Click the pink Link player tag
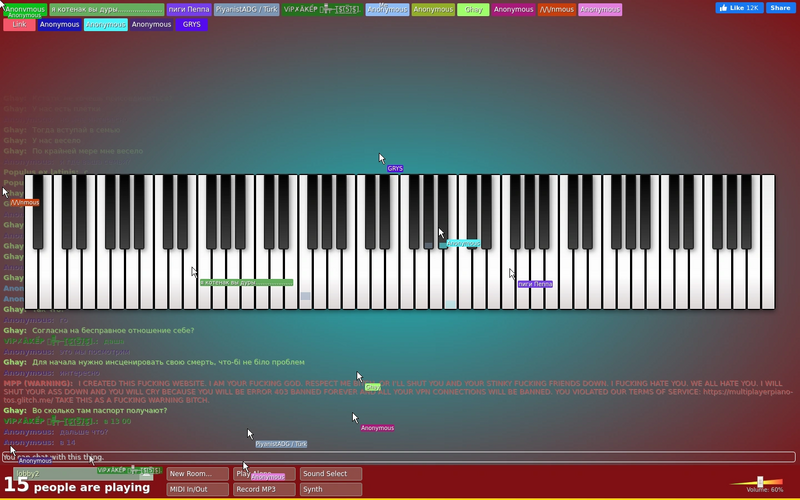 [19, 24]
